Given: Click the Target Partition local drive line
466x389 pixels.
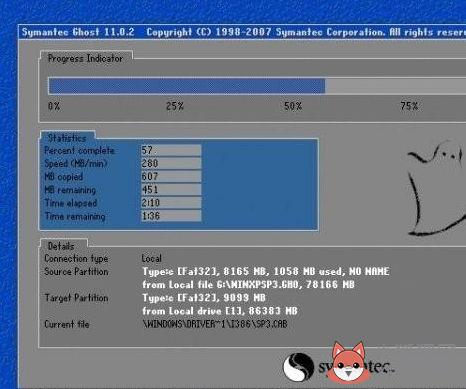Looking at the screenshot, I should pyautogui.click(x=220, y=311).
